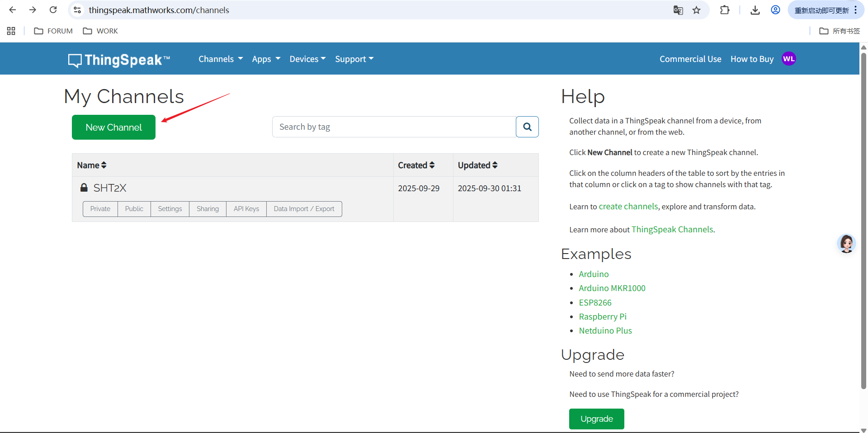This screenshot has width=868, height=433.
Task: Sort channels by Created column
Action: pos(416,165)
